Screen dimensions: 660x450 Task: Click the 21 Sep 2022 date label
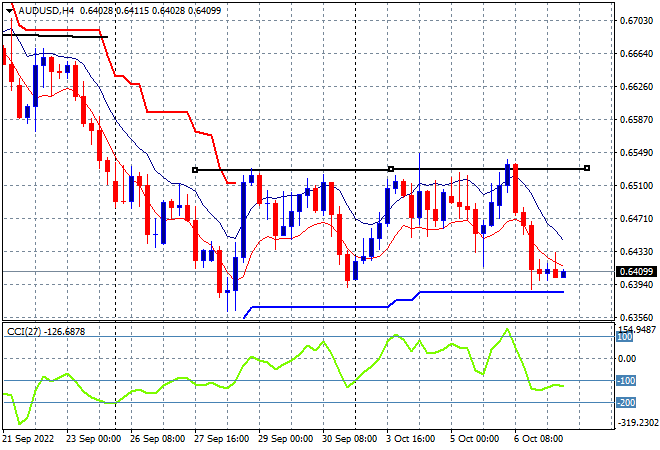coord(28,439)
